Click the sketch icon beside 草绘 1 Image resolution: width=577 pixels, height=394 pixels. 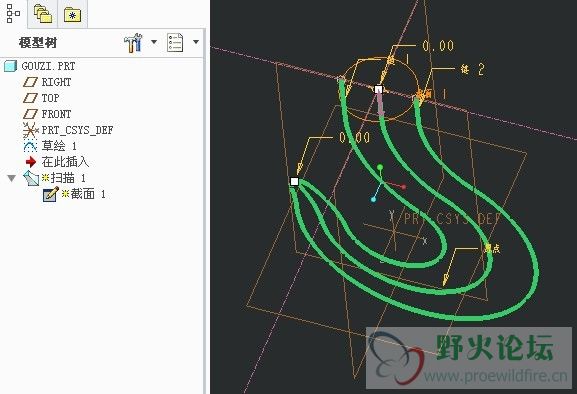tap(30, 146)
